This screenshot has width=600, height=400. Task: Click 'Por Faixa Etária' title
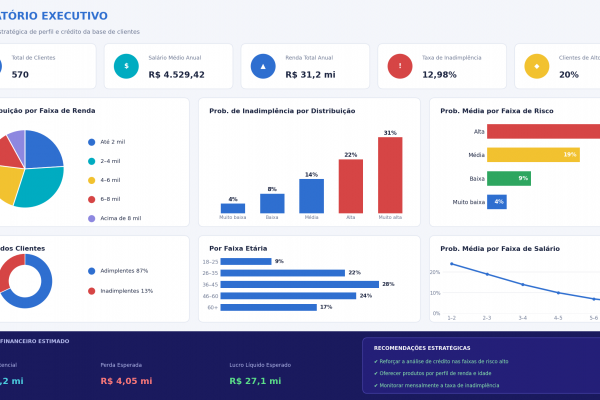tap(238, 248)
